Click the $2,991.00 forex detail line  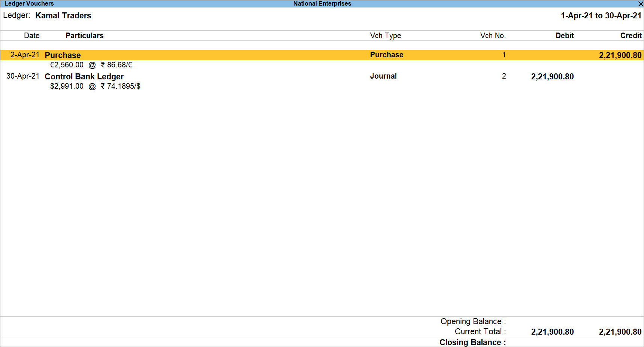[95, 86]
